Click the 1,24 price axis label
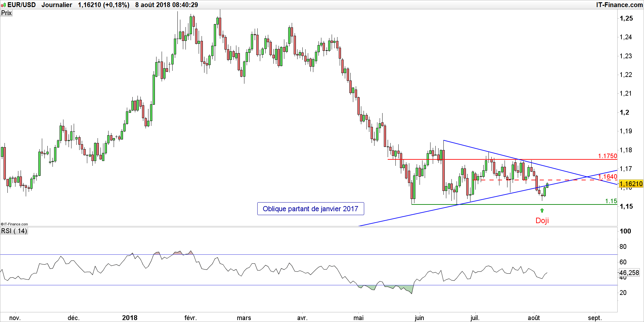 (626, 37)
